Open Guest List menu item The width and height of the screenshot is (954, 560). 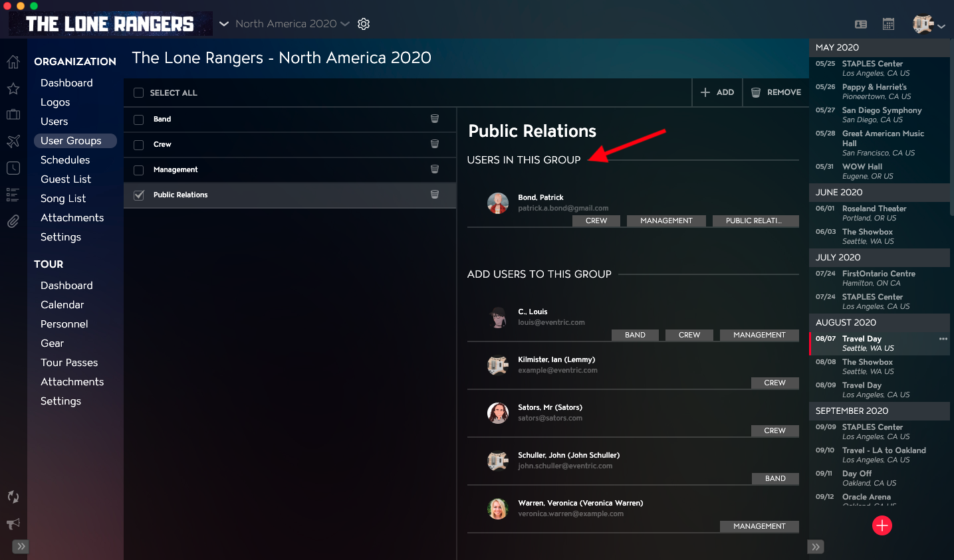tap(66, 179)
